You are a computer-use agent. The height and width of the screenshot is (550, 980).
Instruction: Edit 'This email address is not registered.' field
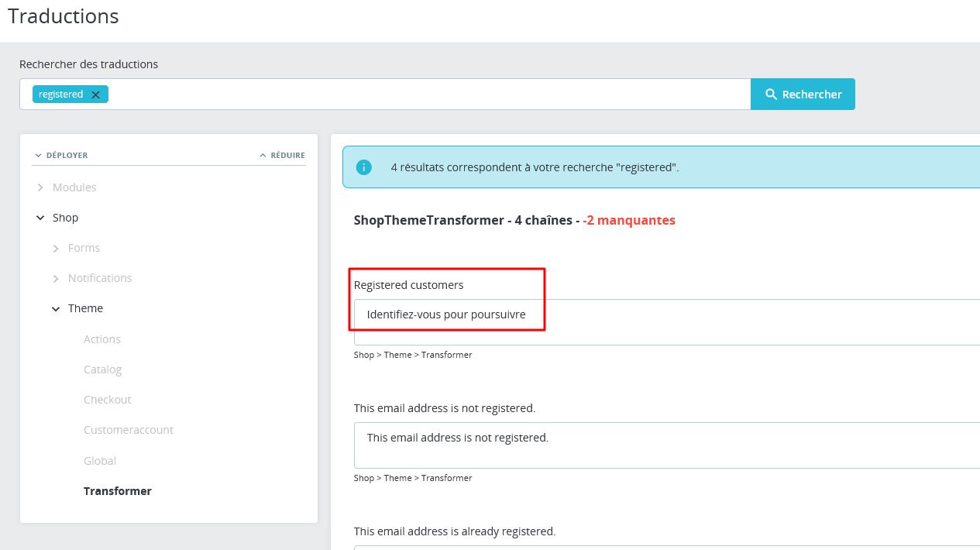click(667, 445)
